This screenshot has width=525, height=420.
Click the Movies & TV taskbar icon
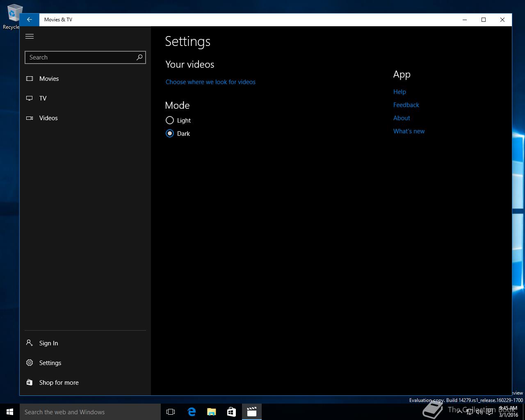252,412
